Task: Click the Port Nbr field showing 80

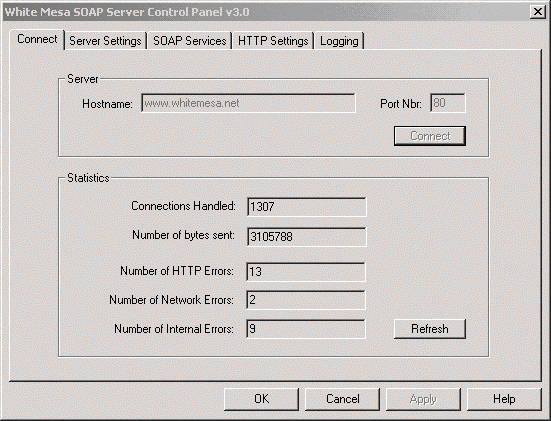Action: coord(448,103)
